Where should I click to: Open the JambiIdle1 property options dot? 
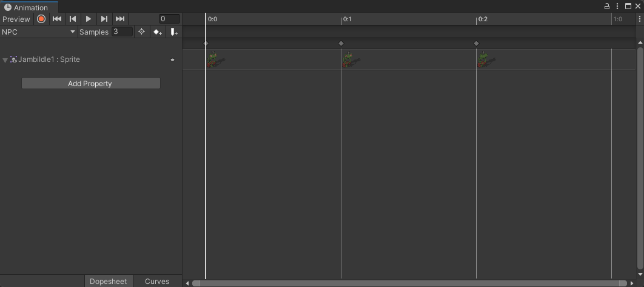172,59
